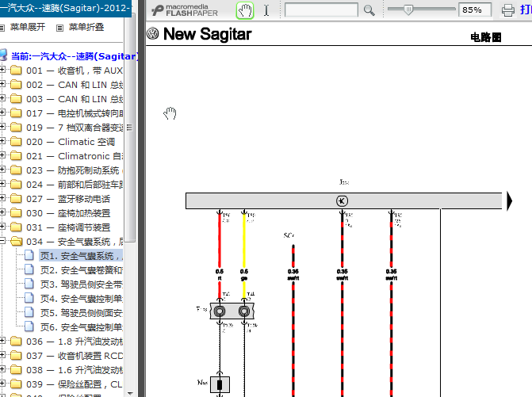Open 页5. 驾驶员侧侧面安 page

pyautogui.click(x=82, y=313)
